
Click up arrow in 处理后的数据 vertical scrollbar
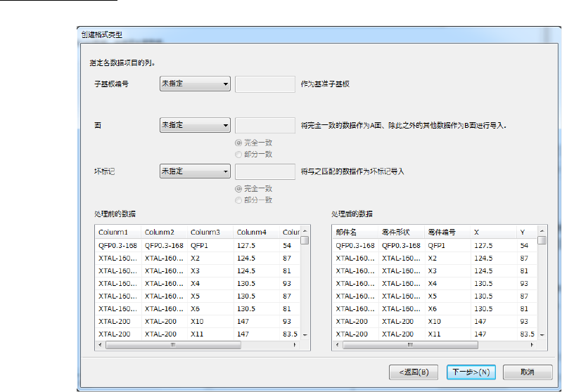tap(542, 231)
